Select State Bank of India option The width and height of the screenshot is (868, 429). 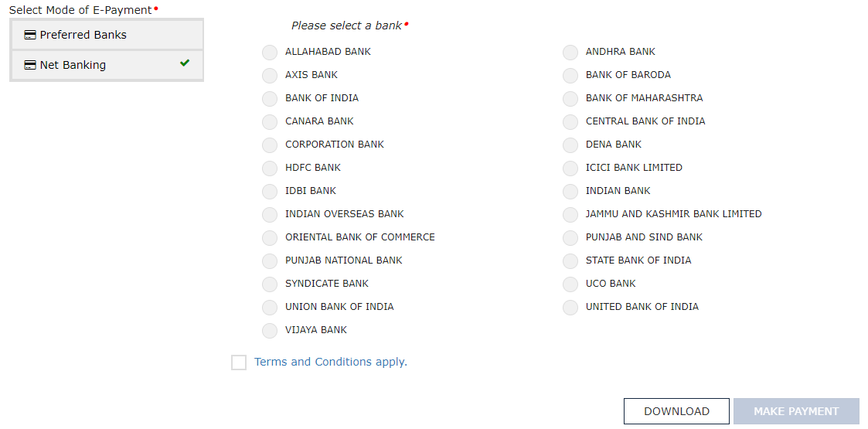[570, 261]
